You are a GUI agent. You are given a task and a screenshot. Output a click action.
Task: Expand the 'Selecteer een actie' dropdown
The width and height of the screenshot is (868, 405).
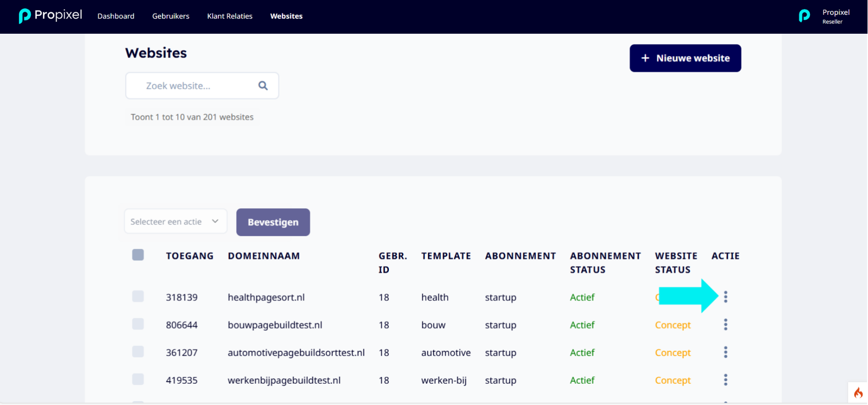[176, 222]
